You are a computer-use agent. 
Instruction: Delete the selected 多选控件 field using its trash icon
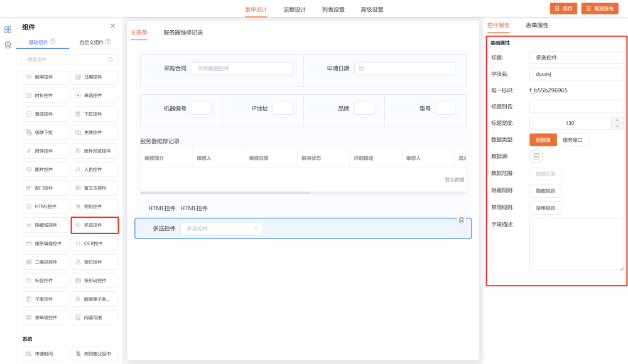(461, 220)
